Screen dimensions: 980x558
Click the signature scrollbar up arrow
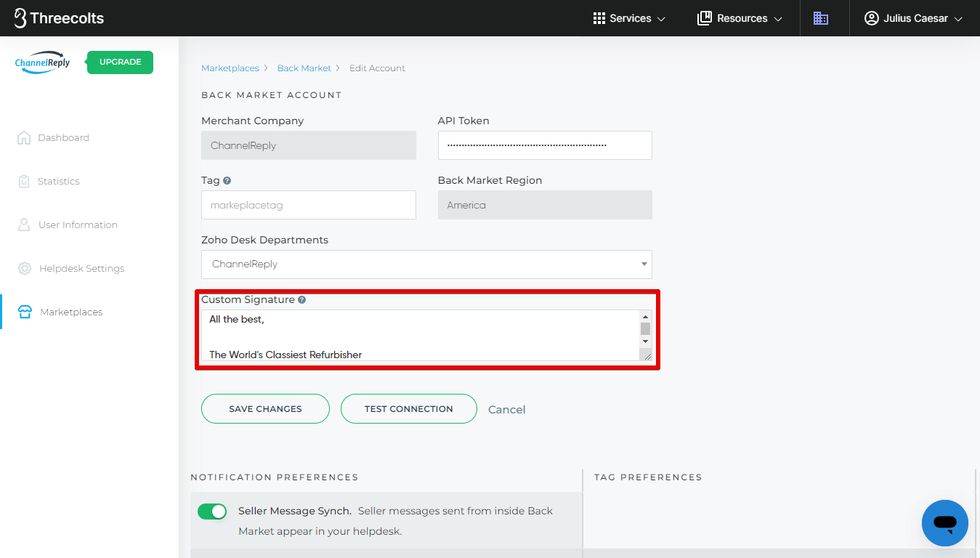tap(645, 316)
